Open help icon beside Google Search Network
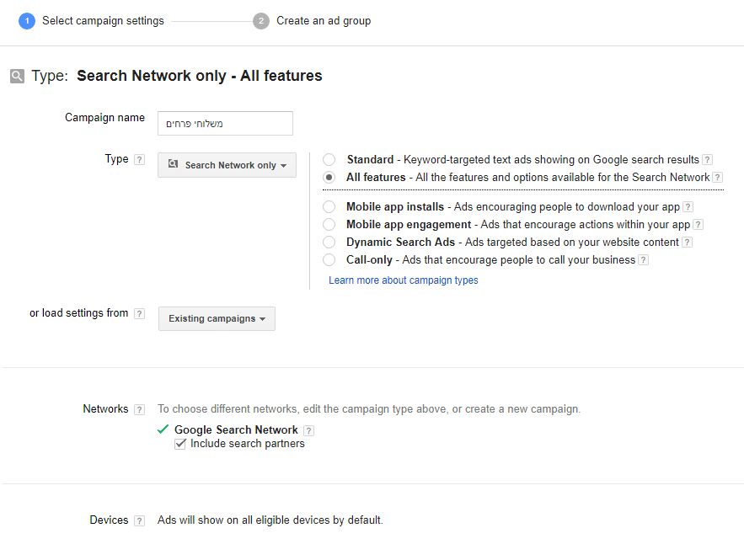This screenshot has width=744, height=560. click(308, 430)
